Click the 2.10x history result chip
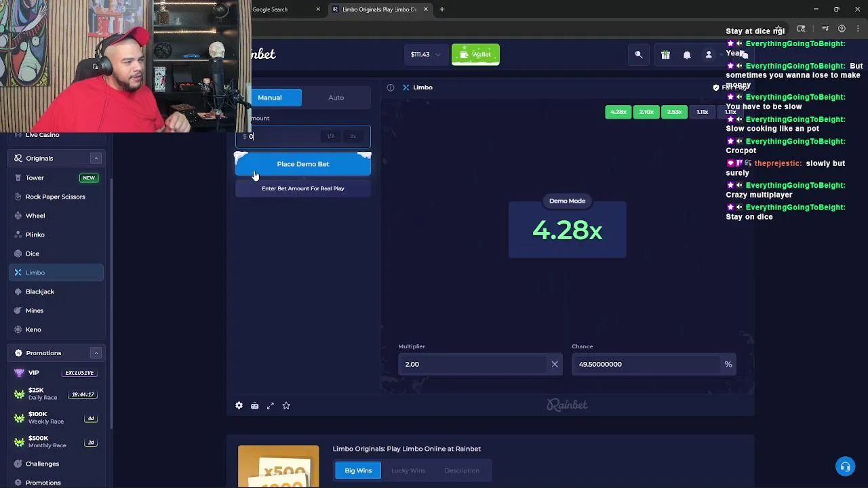Image resolution: width=868 pixels, height=488 pixels. [646, 112]
